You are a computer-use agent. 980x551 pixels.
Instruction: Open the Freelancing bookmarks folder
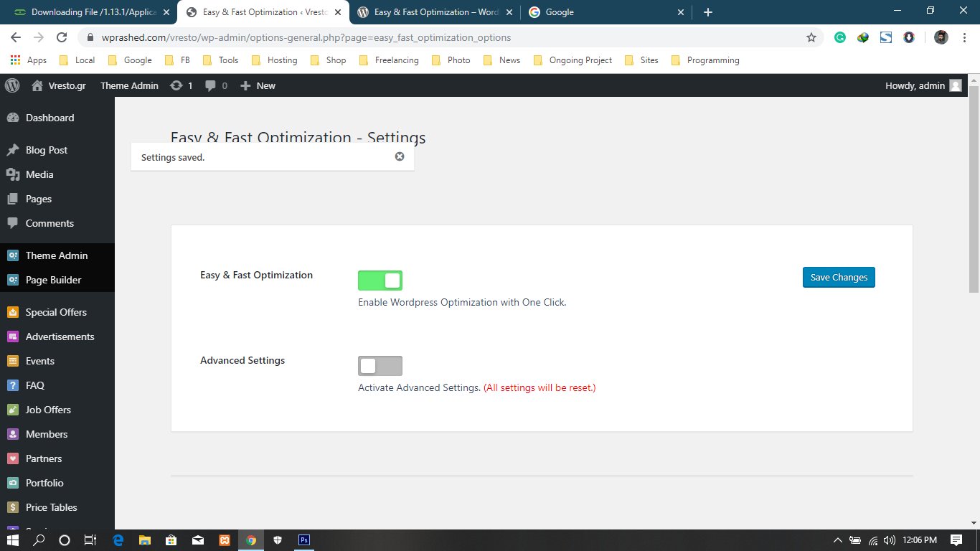coord(387,60)
